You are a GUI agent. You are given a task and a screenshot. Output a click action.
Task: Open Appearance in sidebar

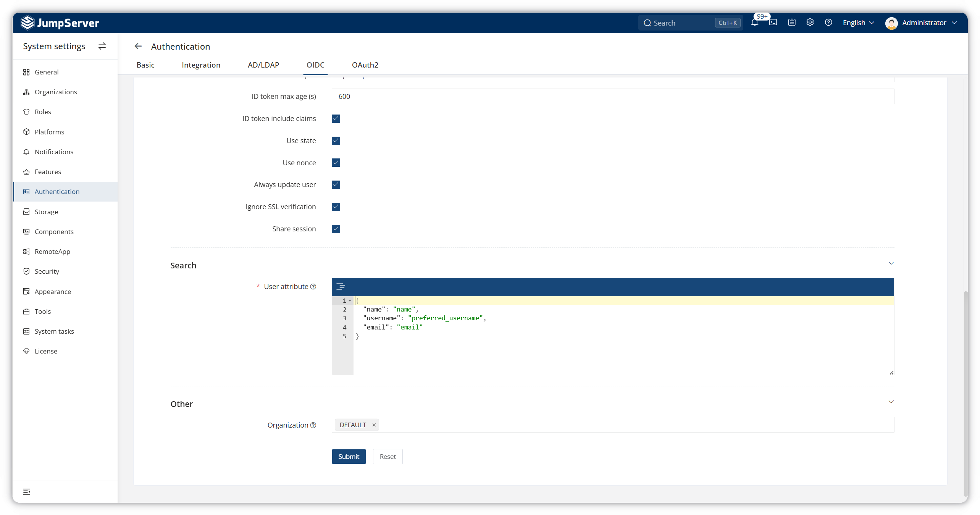point(65,292)
